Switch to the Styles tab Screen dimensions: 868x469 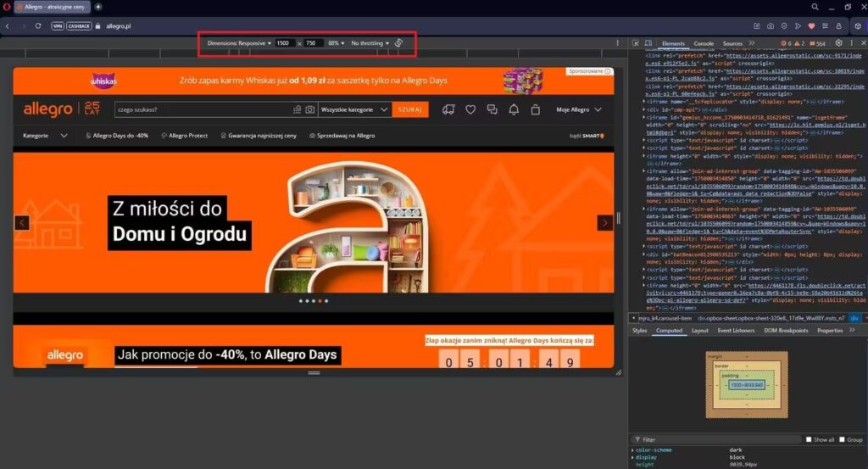pyautogui.click(x=639, y=330)
